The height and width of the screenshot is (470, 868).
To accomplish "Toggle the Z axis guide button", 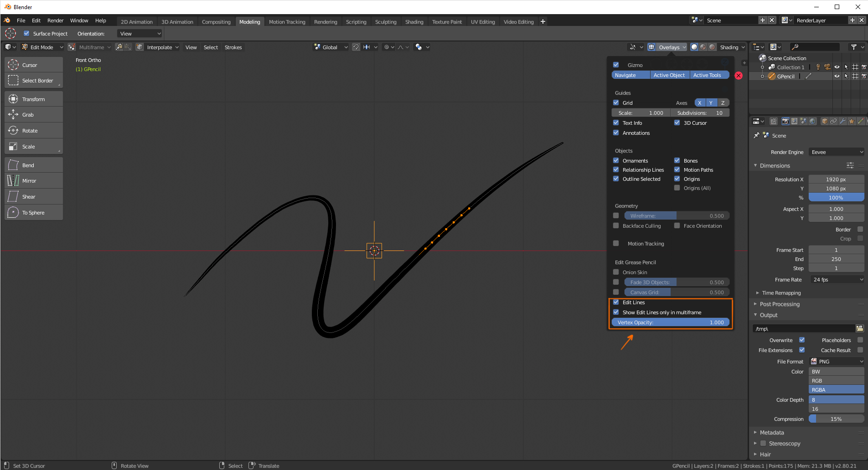I will pos(723,102).
